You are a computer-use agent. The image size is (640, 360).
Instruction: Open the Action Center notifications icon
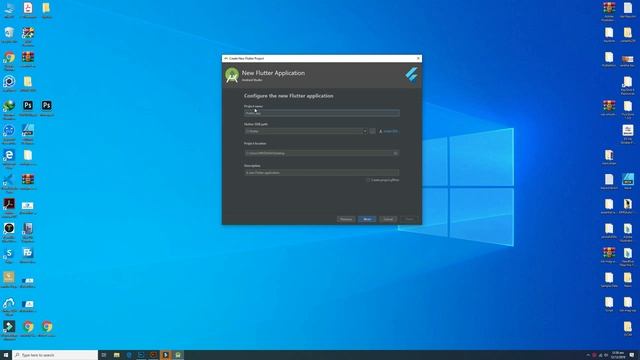click(632, 355)
